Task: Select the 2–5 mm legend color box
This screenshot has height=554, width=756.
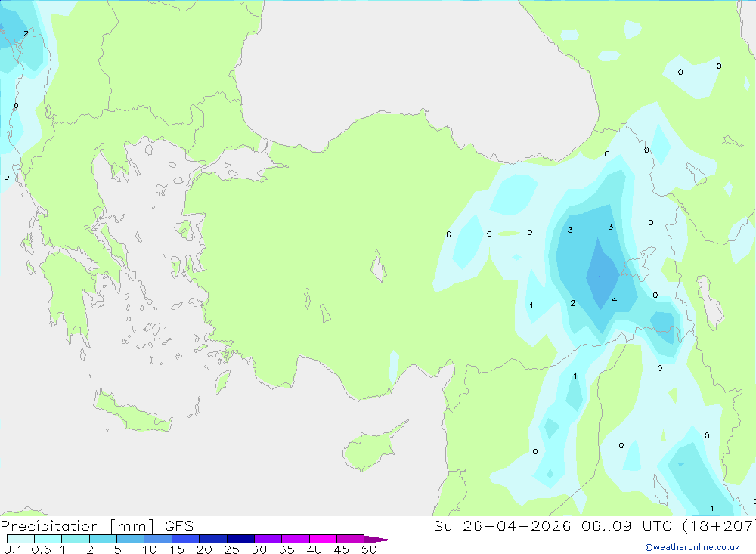Action: click(103, 539)
